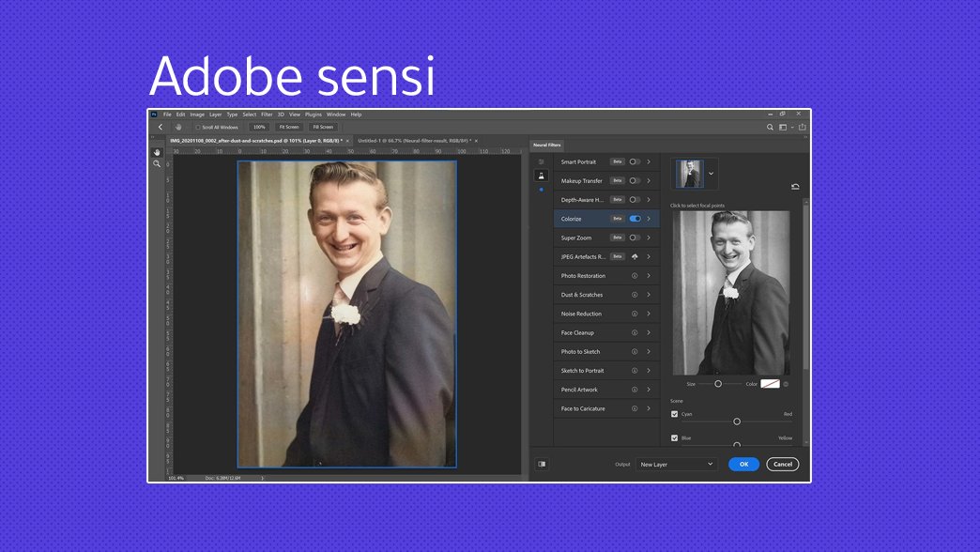Uncheck the Cyan Red scene checkbox
The width and height of the screenshot is (980, 552).
pos(674,414)
